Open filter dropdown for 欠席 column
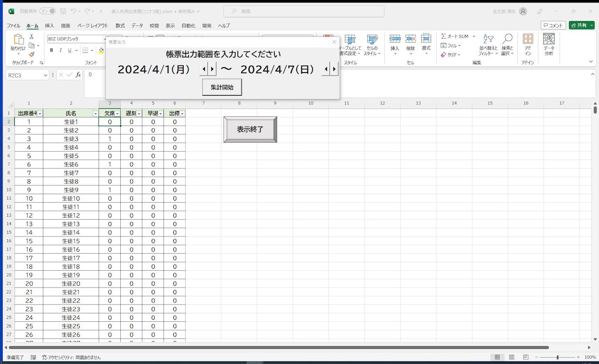The height and width of the screenshot is (364, 599). 117,113
